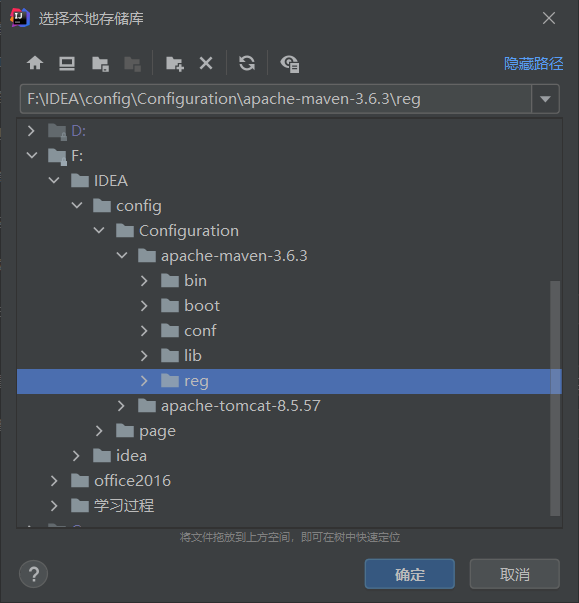Click the 隐藏路径 link
579x603 pixels.
tap(533, 63)
